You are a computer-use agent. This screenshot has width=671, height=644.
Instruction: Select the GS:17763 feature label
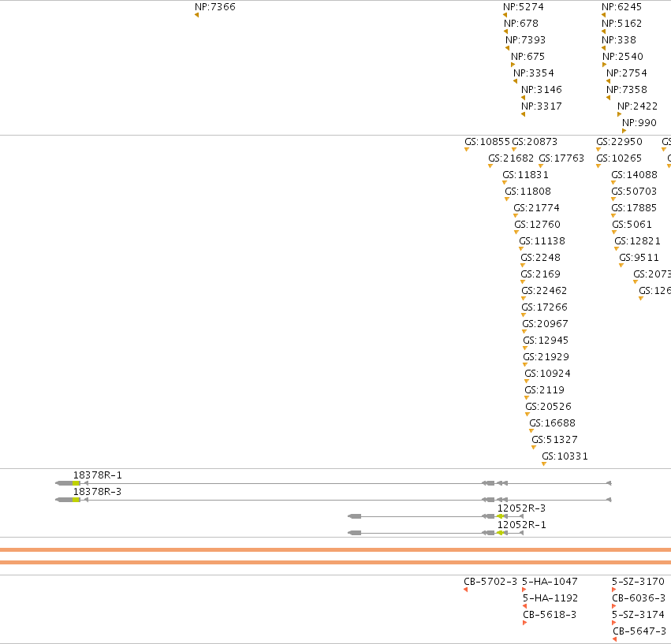(x=561, y=158)
